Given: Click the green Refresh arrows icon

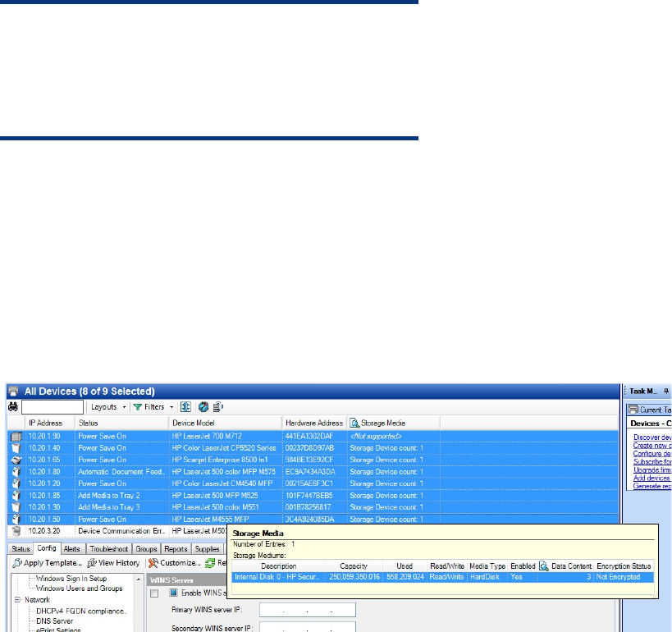Looking at the screenshot, I should (x=210, y=563).
